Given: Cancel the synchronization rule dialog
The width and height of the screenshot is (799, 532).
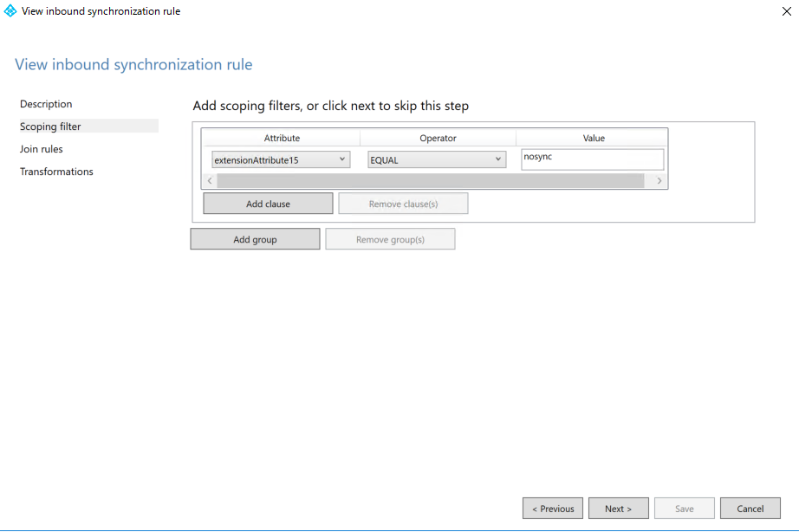Looking at the screenshot, I should pyautogui.click(x=750, y=508).
